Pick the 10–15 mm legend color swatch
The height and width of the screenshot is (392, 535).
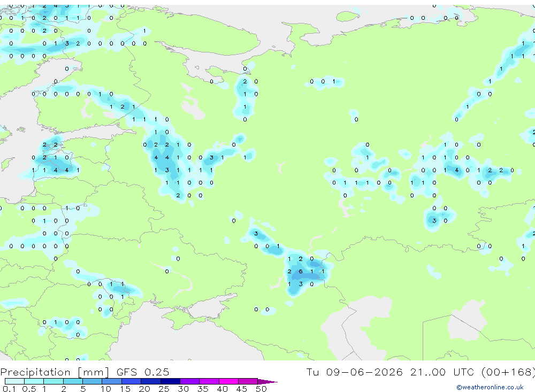(112, 381)
